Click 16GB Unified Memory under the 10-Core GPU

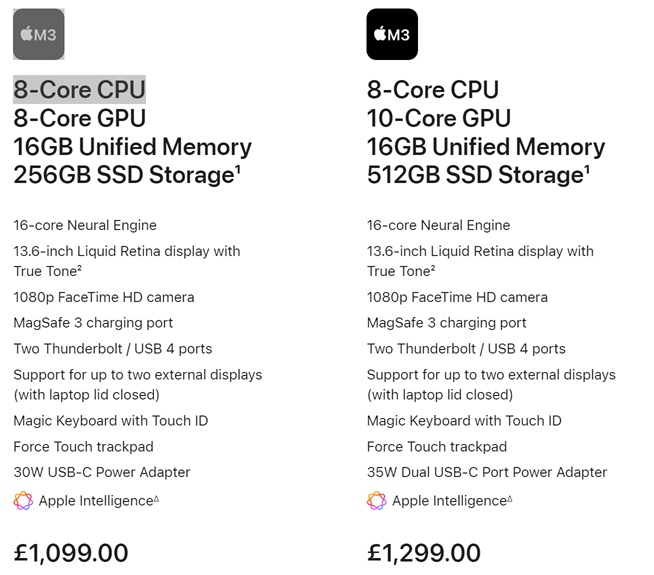(485, 147)
